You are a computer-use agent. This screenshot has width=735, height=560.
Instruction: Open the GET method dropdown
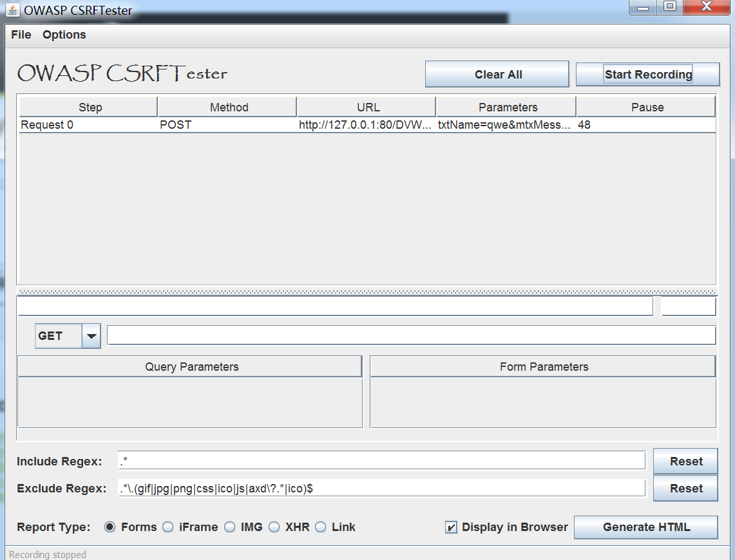click(68, 336)
